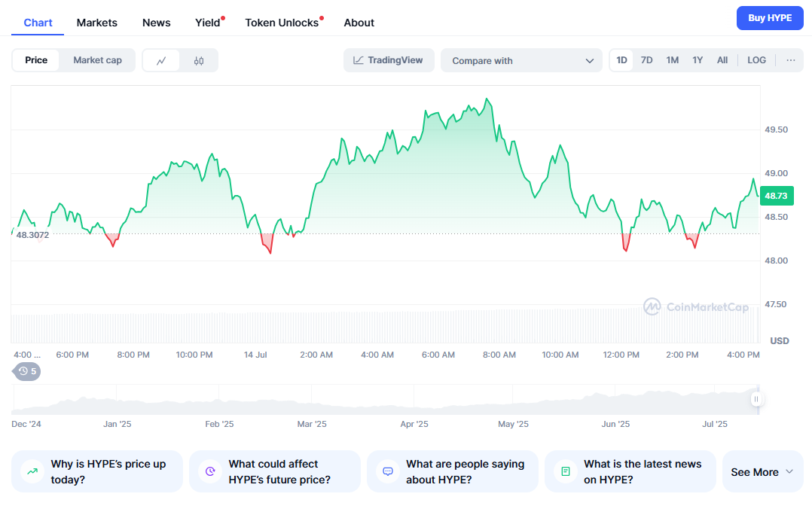Click the Buy HYPE button
This screenshot has height=509, width=812.
click(x=770, y=18)
